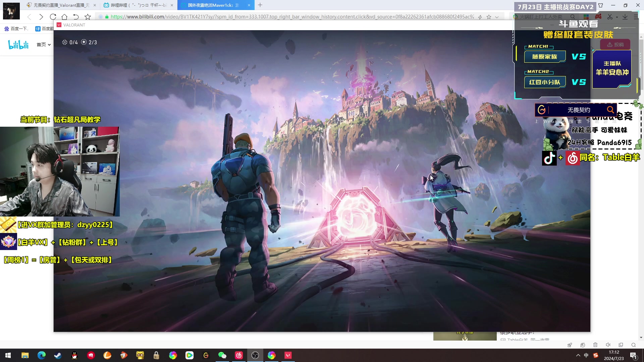Open the scissors screenshot tool
Viewport: 644px width, 362px height.
pyautogui.click(x=610, y=17)
